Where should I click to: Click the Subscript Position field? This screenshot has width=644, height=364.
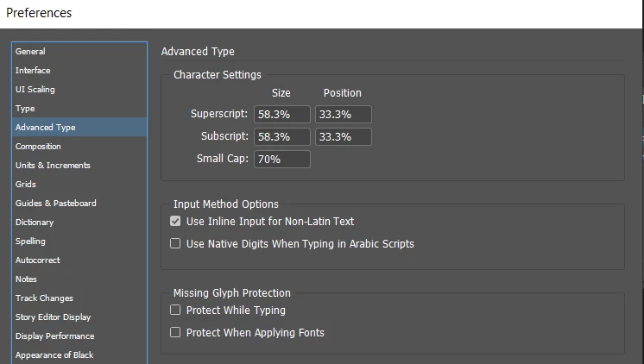[343, 136]
